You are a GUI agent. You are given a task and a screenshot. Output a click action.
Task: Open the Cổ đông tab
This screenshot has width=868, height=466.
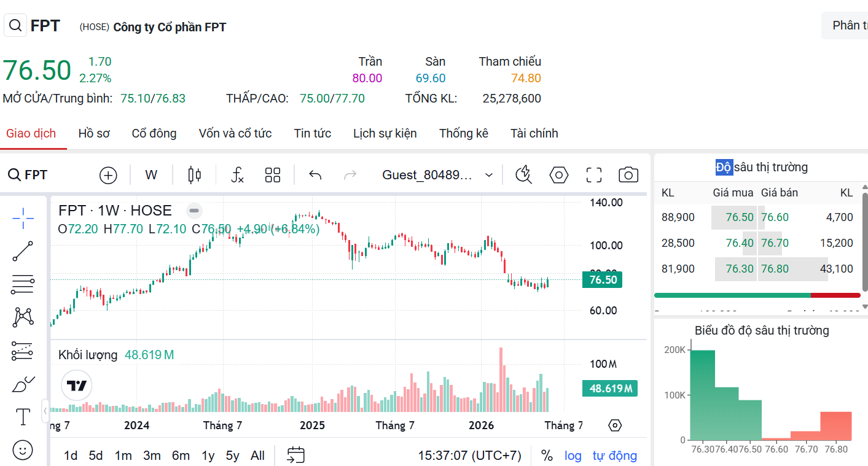coord(154,133)
